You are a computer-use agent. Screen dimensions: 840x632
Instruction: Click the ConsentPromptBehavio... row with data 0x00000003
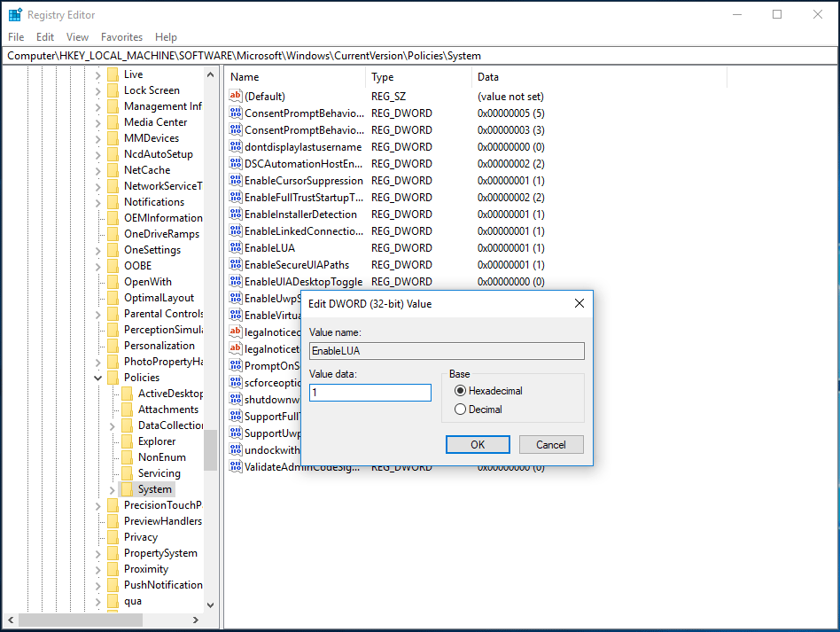tap(387, 129)
